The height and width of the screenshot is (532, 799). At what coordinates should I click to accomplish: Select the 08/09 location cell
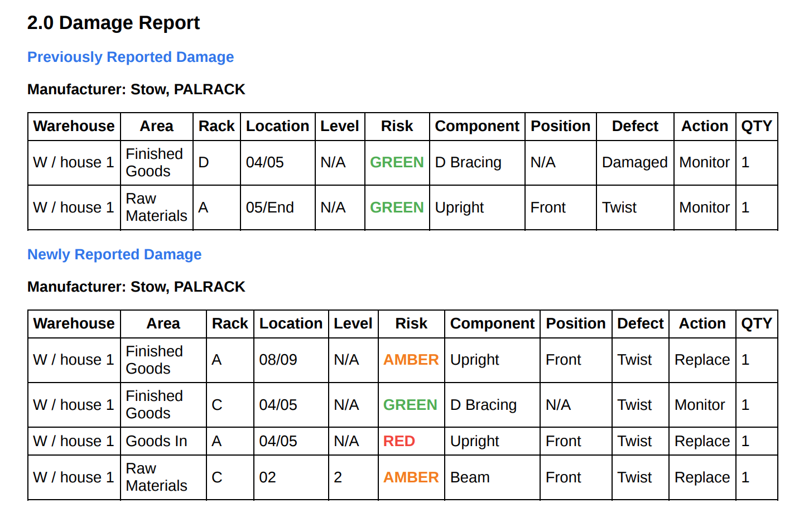tap(278, 360)
